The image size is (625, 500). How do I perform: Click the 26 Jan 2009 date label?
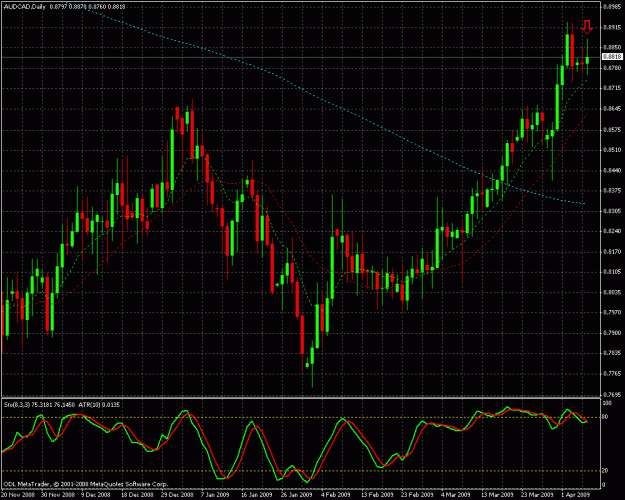point(296,495)
